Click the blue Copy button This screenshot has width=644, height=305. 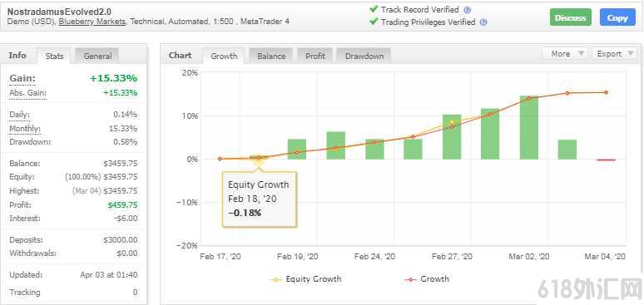617,17
